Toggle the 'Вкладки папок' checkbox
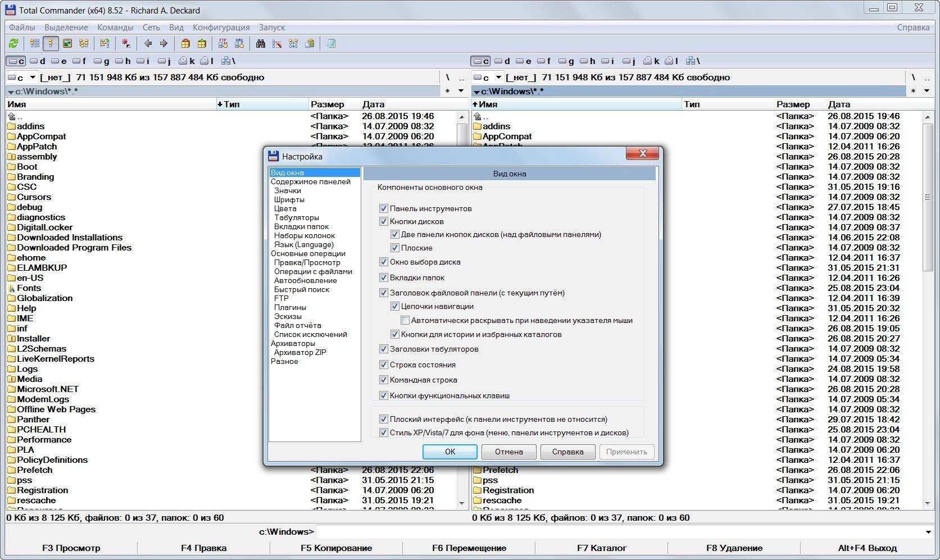This screenshot has width=940, height=560. point(384,277)
